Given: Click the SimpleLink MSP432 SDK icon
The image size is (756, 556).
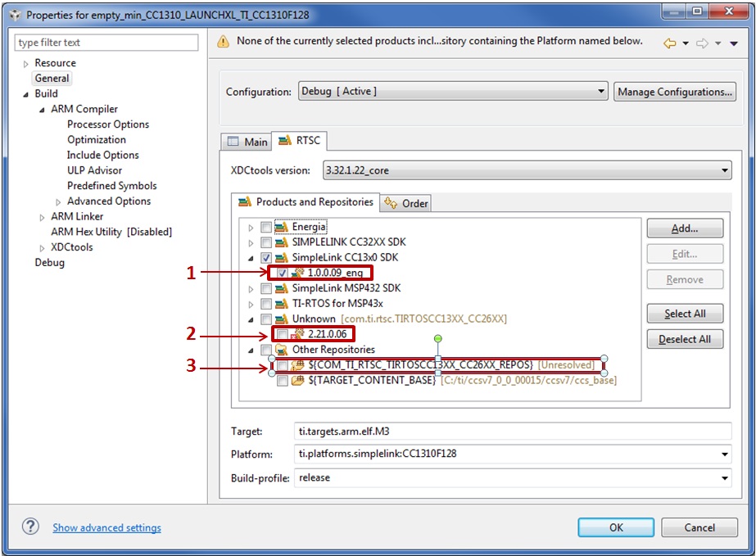Looking at the screenshot, I should [282, 288].
